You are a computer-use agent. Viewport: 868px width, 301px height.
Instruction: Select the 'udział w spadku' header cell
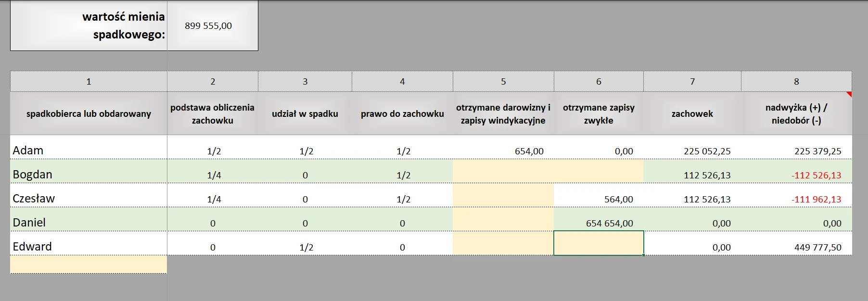point(305,113)
